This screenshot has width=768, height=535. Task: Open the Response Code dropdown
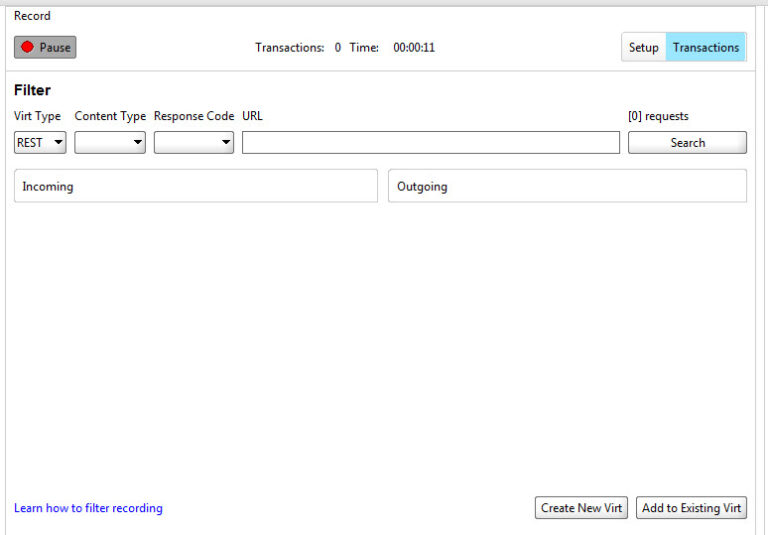(193, 143)
